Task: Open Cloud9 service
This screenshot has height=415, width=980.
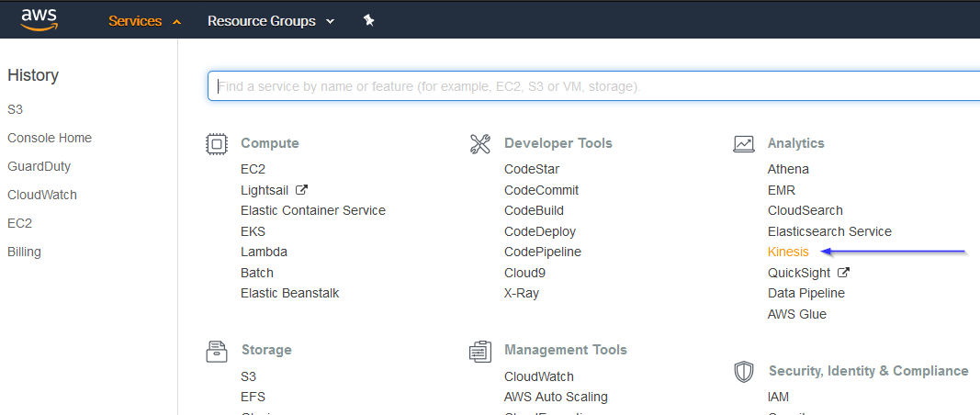Action: (x=525, y=273)
